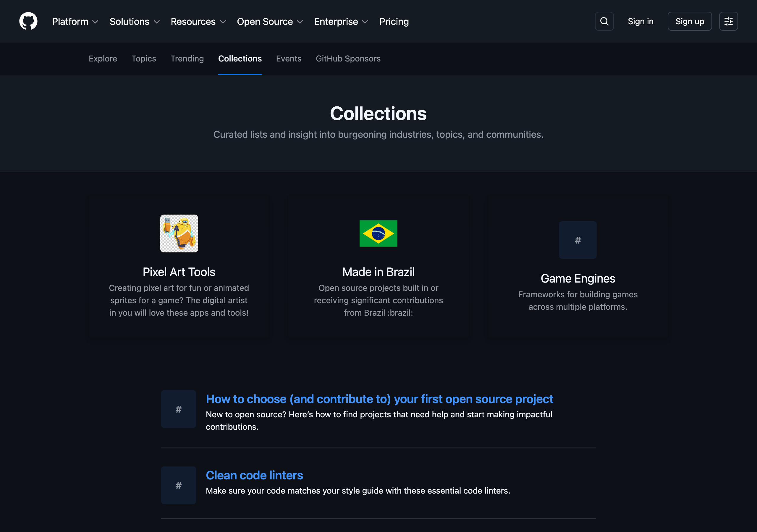The width and height of the screenshot is (757, 532).
Task: Click the Pixel Art Tools description text
Action: point(179,300)
